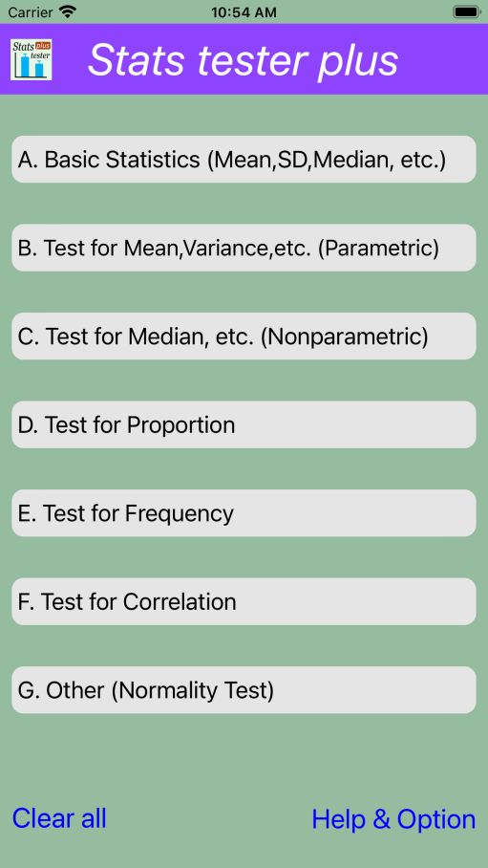The height and width of the screenshot is (868, 488).
Task: Open Help & Option
Action: [x=393, y=819]
